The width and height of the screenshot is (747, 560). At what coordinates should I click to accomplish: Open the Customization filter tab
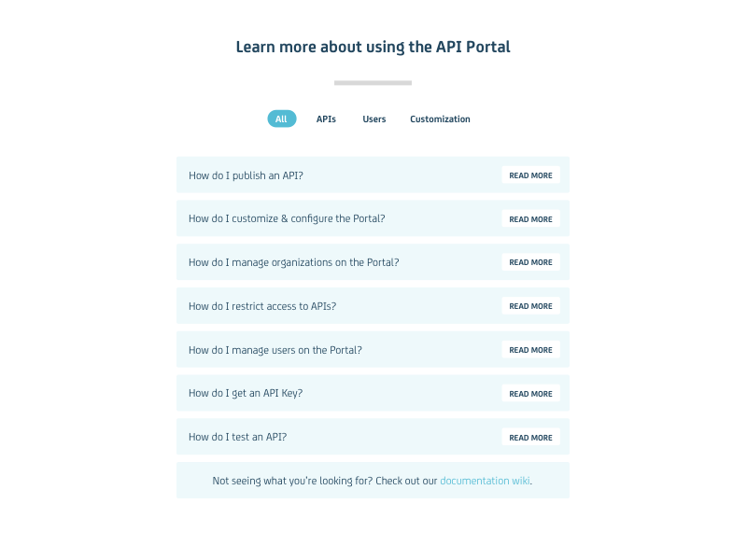pos(440,119)
